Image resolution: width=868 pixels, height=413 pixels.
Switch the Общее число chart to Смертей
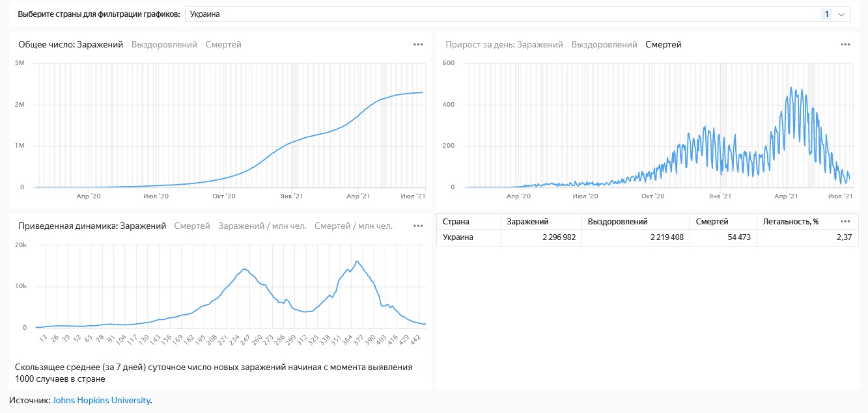click(x=223, y=45)
